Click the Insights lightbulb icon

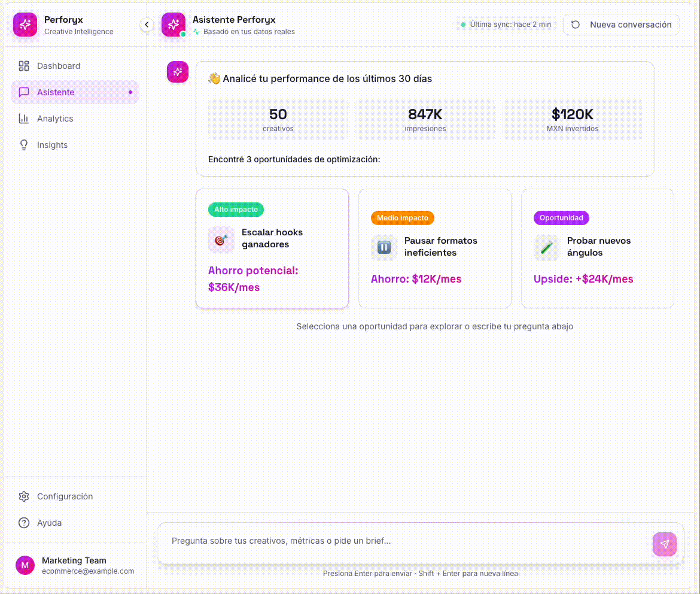pyautogui.click(x=24, y=145)
